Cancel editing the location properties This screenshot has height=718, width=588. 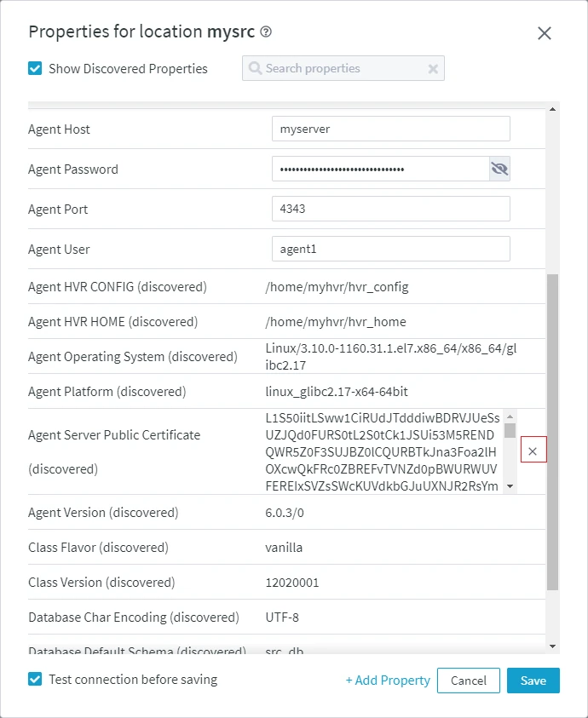pos(468,680)
